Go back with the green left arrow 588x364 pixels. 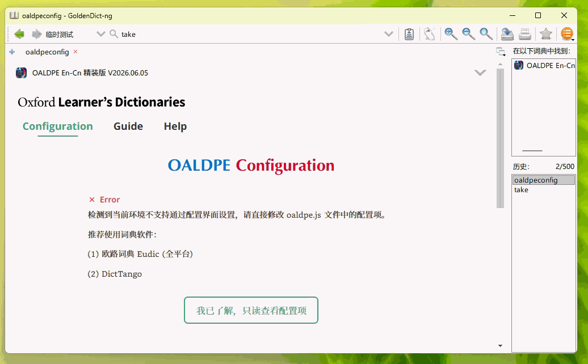point(19,34)
